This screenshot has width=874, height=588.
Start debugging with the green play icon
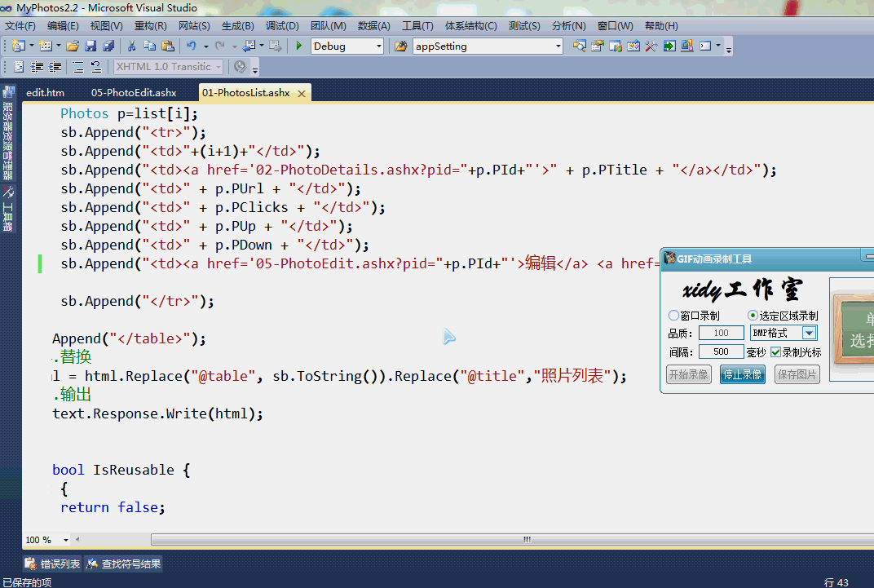(299, 46)
